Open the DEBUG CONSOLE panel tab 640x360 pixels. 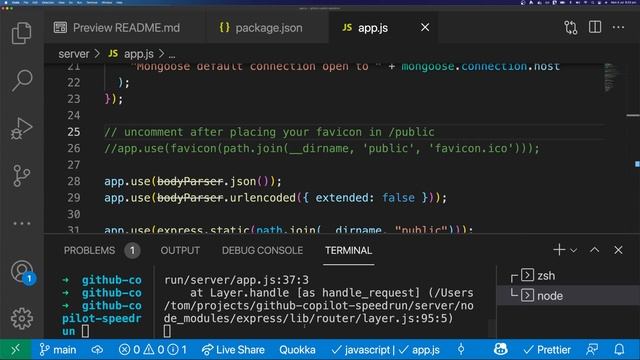tap(262, 250)
